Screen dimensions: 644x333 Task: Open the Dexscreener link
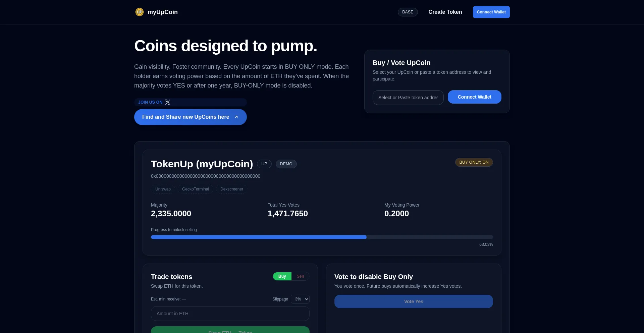231,189
